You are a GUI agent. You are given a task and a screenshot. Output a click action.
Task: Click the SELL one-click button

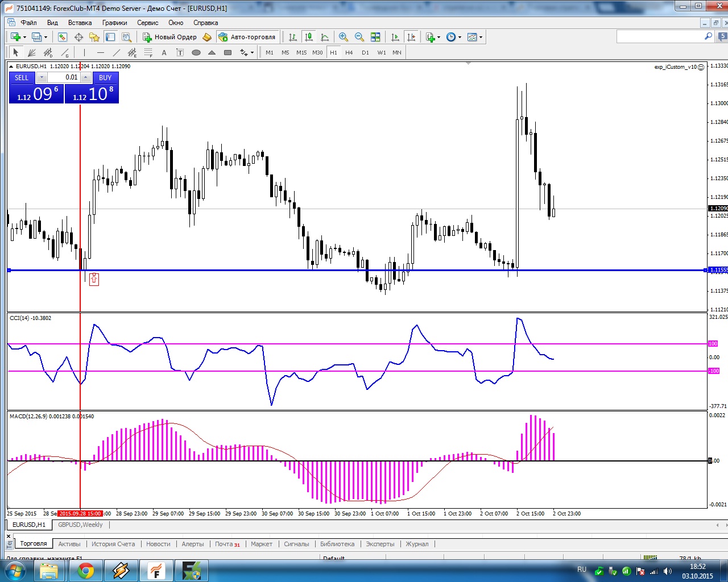tap(22, 77)
